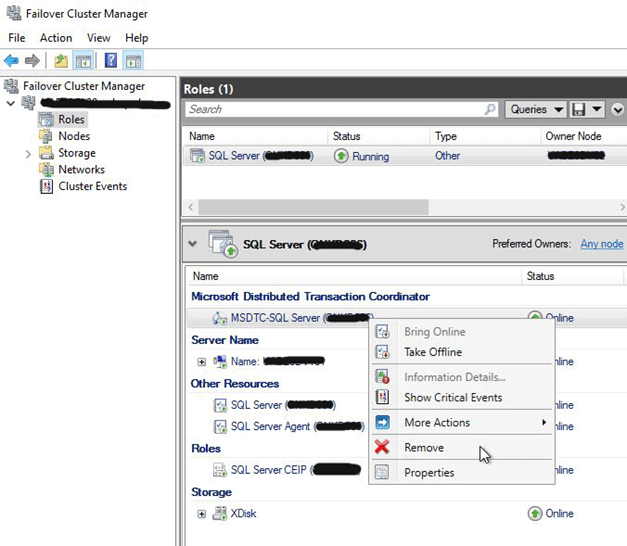Toggle the Show/Hide Console Tree icon
Screen dimensions: 627x546
pyautogui.click(x=83, y=61)
